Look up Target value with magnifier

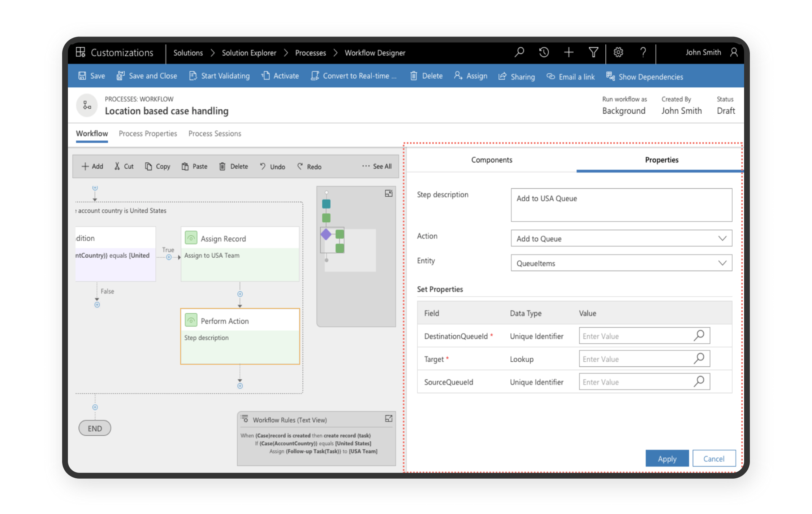click(x=699, y=358)
